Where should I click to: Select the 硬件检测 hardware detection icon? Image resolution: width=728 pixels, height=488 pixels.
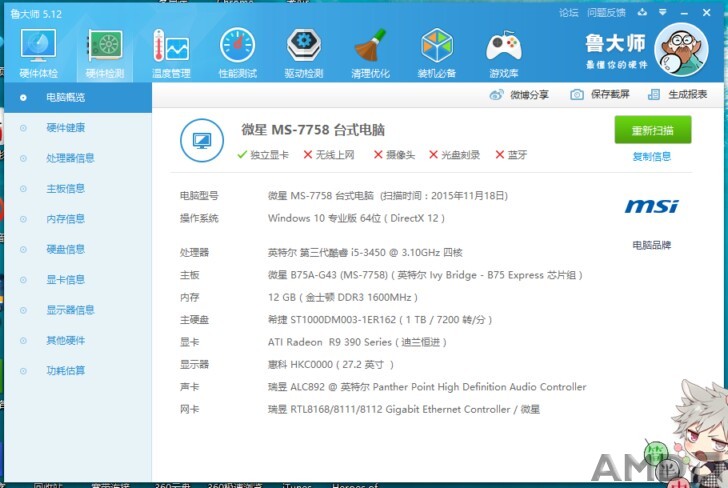[x=105, y=46]
